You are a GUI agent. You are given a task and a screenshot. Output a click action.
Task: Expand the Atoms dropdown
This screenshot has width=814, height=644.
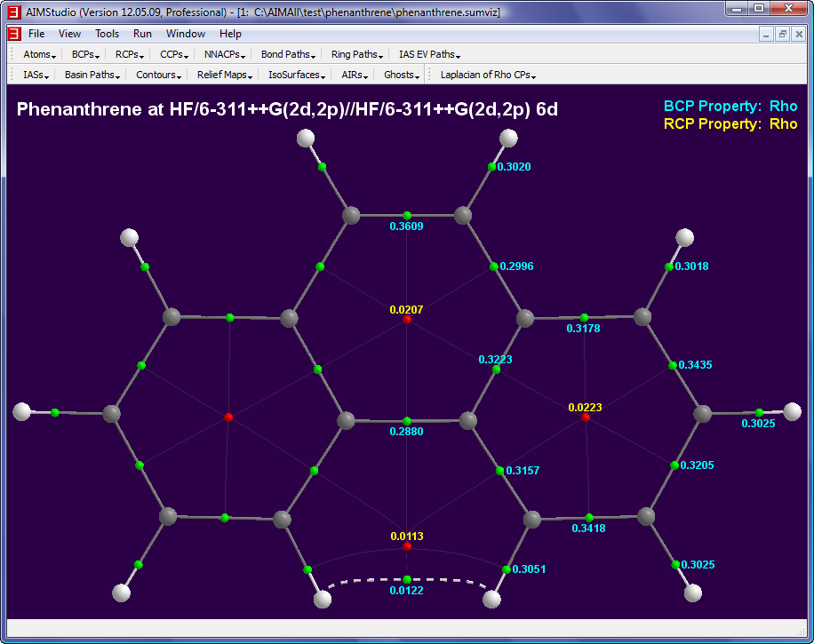coord(39,54)
